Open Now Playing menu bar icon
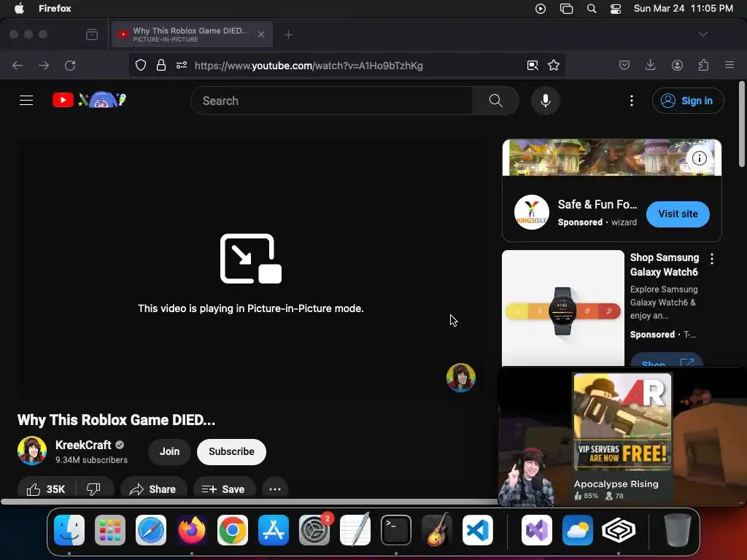The image size is (747, 560). pyautogui.click(x=541, y=9)
